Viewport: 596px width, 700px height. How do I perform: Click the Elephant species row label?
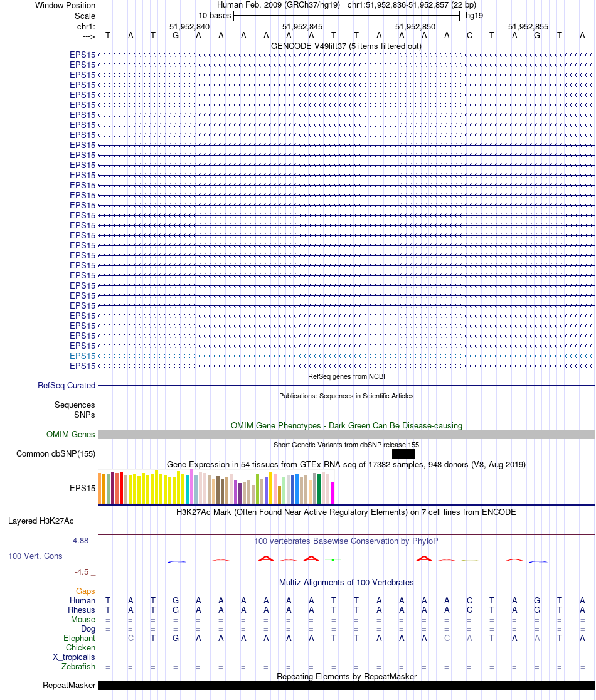click(79, 639)
